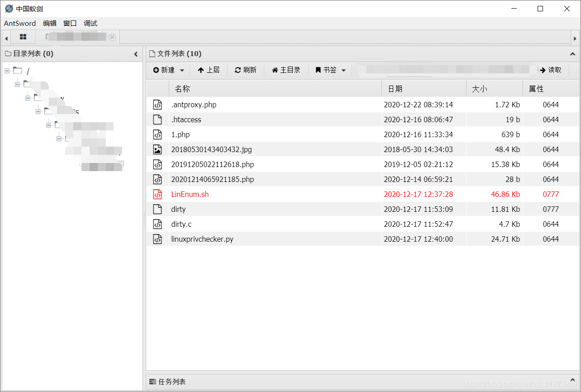Image resolution: width=581 pixels, height=392 pixels.
Task: Open the 新建 dropdown arrow
Action: (x=182, y=70)
